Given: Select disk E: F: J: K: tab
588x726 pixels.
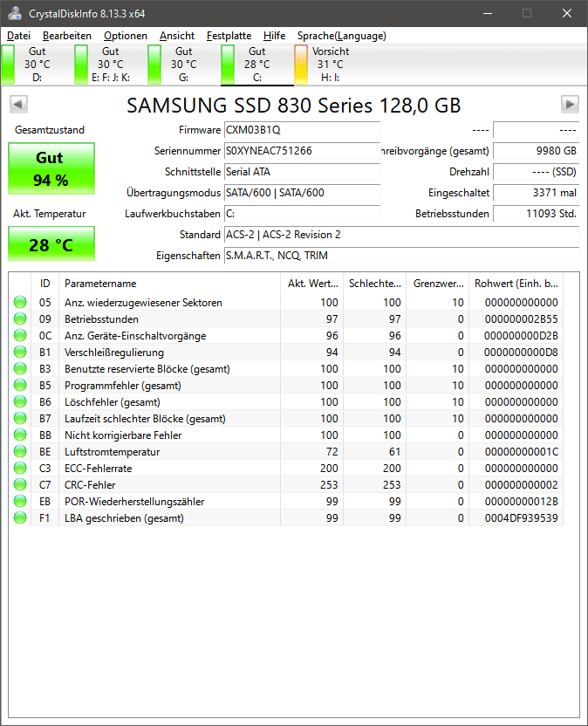Looking at the screenshot, I should point(110,65).
